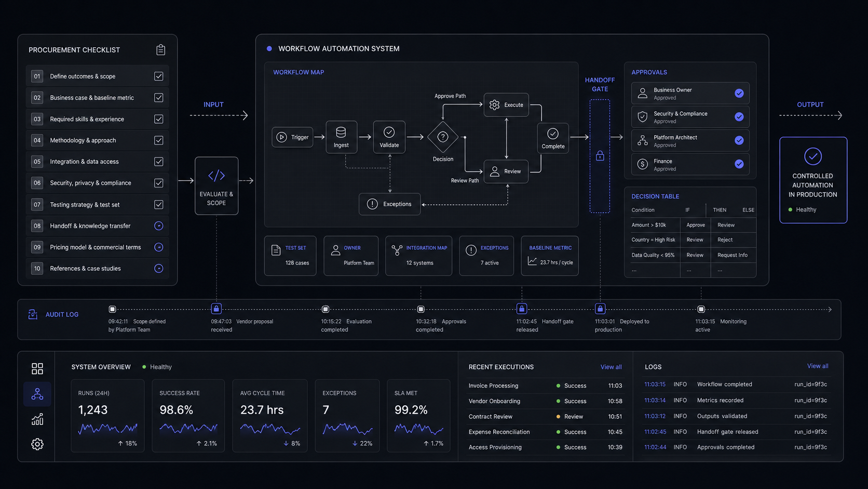Click the 09:47:03 Vendor proposal lock marker

(216, 309)
